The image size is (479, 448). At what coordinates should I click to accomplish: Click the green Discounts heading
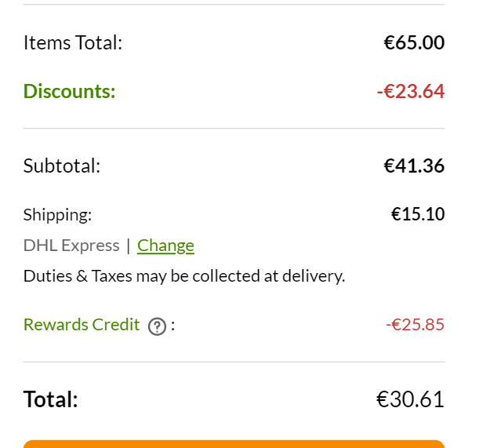coord(69,91)
